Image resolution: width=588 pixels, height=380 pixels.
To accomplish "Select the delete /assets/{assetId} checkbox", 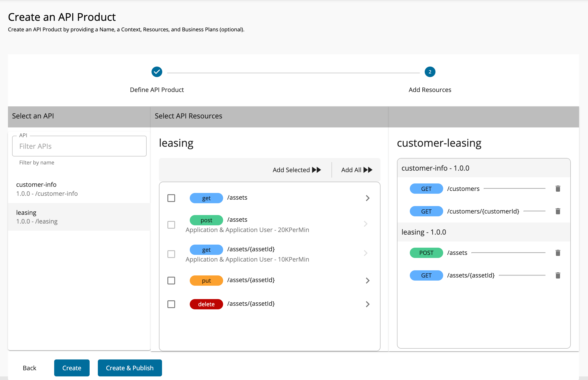I will point(171,304).
